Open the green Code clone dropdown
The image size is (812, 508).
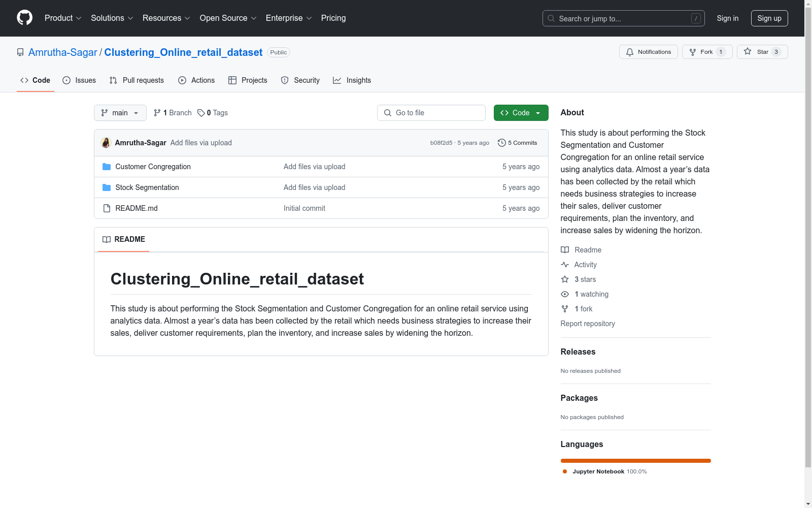521,113
